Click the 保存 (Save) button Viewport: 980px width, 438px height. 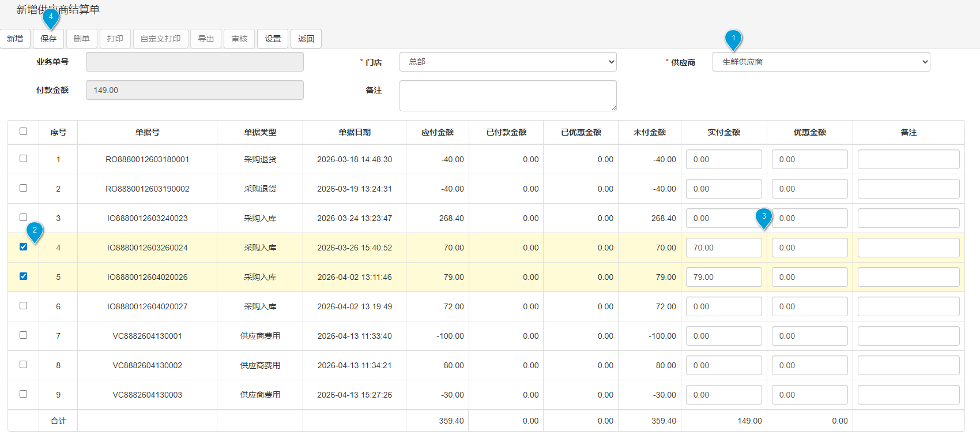48,39
